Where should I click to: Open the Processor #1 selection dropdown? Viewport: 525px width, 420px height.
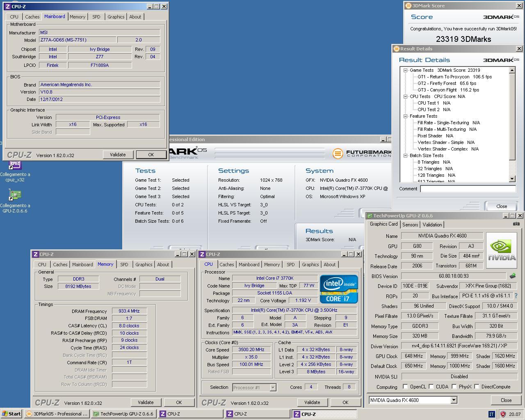click(x=273, y=387)
